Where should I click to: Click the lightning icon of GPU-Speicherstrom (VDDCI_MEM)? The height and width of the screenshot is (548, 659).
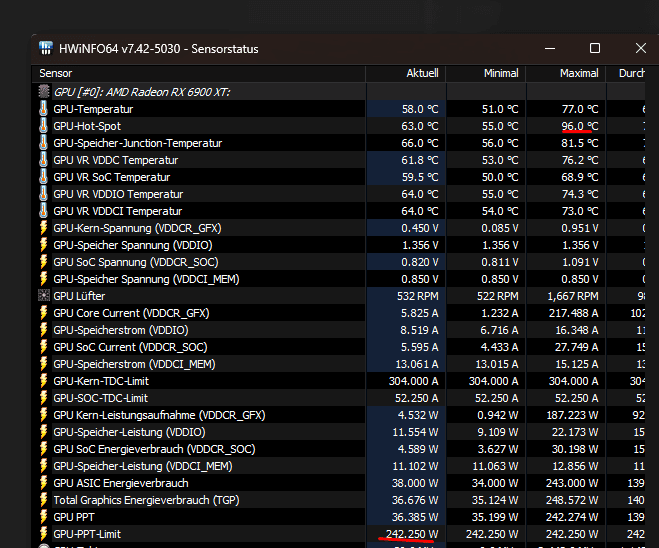[43, 364]
